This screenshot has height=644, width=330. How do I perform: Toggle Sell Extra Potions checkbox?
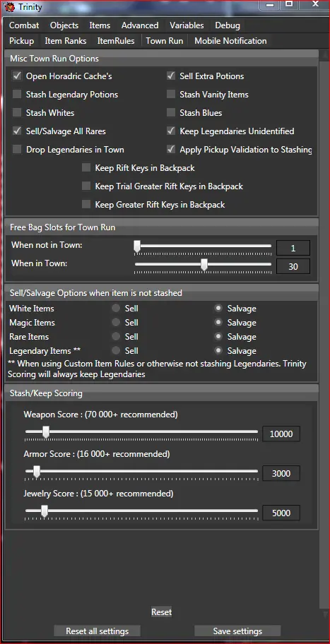[171, 76]
